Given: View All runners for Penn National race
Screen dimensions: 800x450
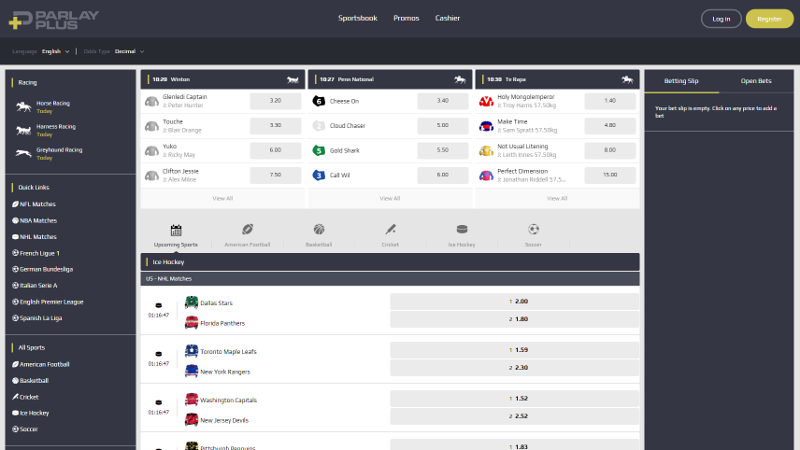Looking at the screenshot, I should 390,198.
